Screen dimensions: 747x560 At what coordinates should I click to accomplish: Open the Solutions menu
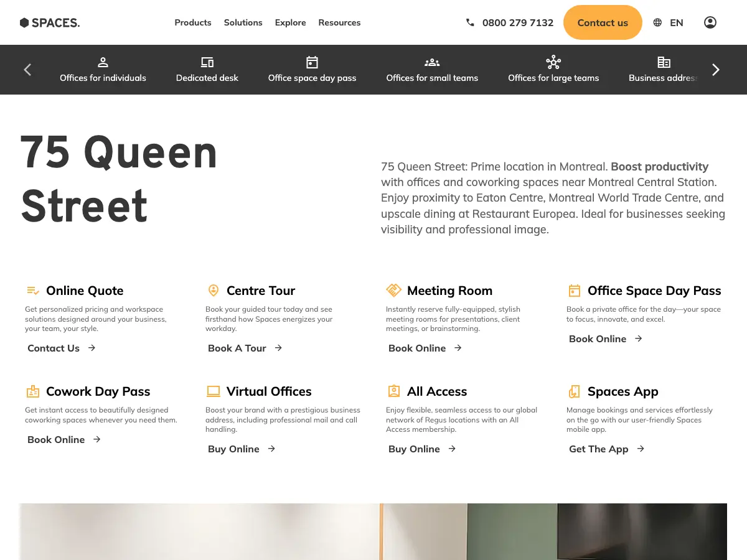pyautogui.click(x=243, y=22)
